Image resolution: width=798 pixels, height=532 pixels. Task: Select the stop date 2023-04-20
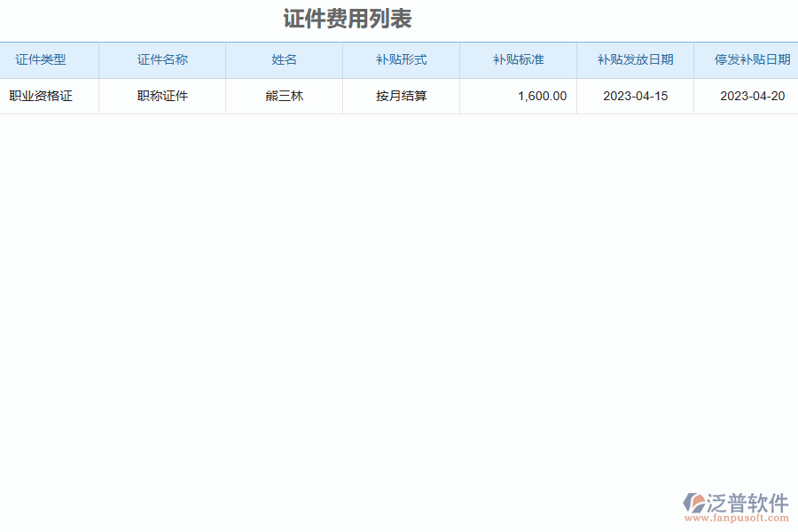tap(749, 95)
